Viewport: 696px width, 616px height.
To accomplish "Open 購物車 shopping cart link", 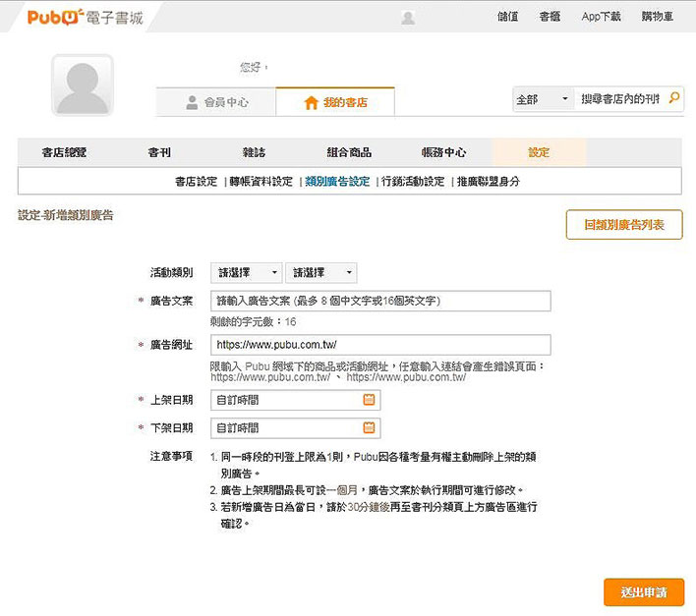I will click(658, 17).
